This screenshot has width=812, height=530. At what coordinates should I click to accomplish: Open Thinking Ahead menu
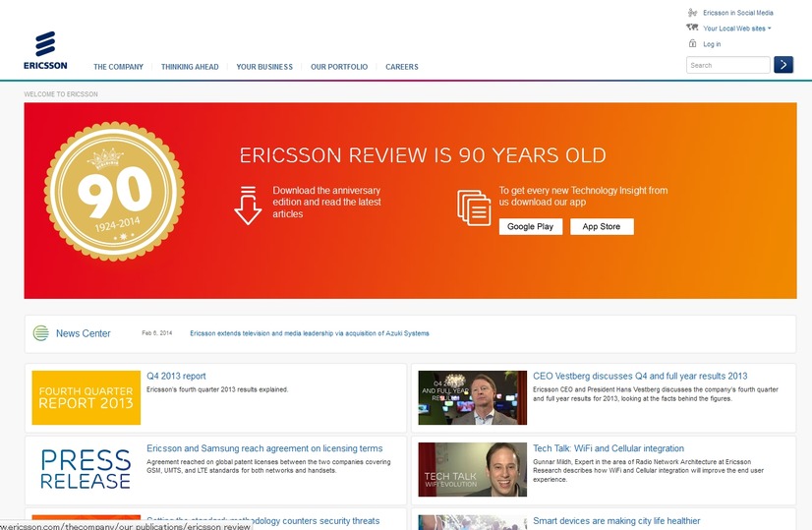(x=190, y=67)
